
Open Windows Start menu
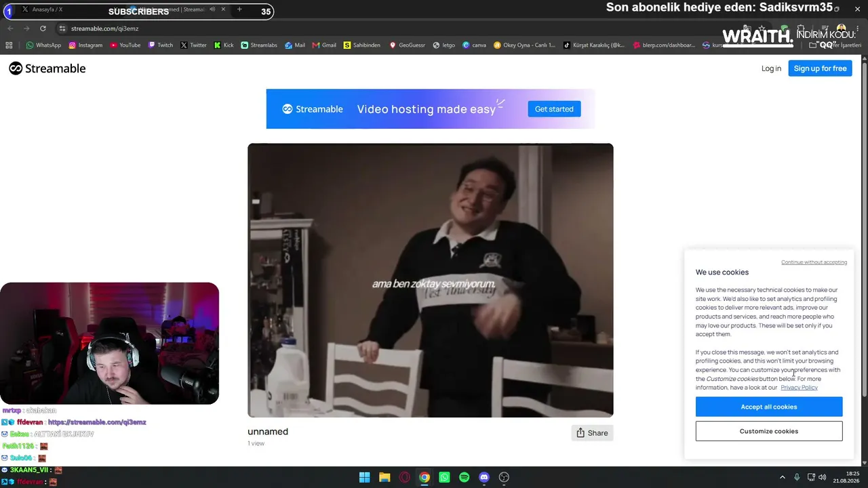coord(364,477)
